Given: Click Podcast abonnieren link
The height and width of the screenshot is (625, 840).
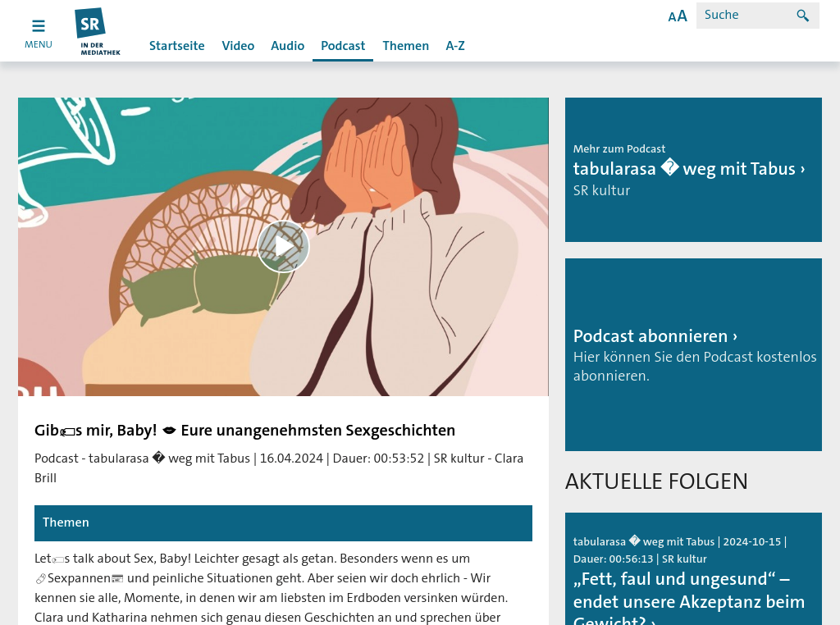Looking at the screenshot, I should [655, 336].
